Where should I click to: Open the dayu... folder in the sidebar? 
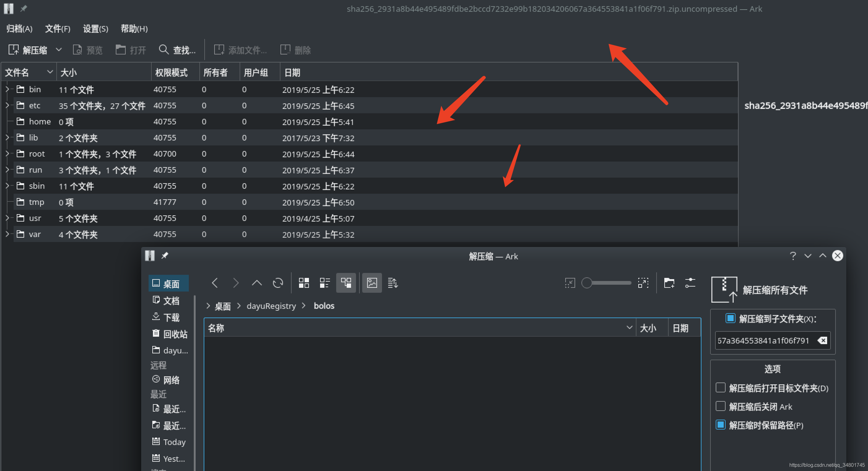coord(170,350)
